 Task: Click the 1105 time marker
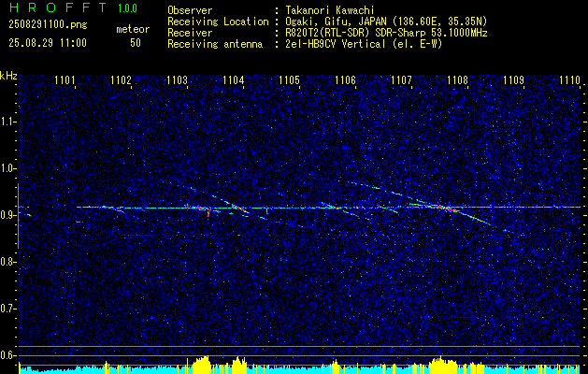tap(289, 79)
